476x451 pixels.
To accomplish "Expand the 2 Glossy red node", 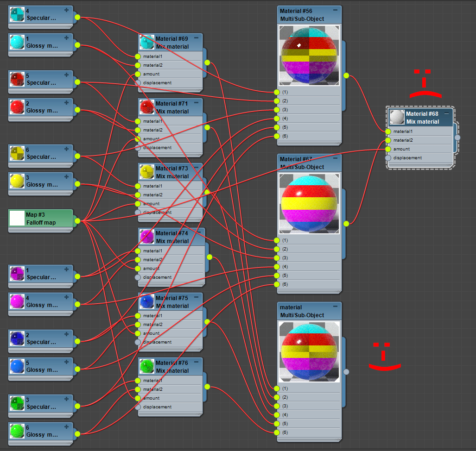I will (66, 102).
